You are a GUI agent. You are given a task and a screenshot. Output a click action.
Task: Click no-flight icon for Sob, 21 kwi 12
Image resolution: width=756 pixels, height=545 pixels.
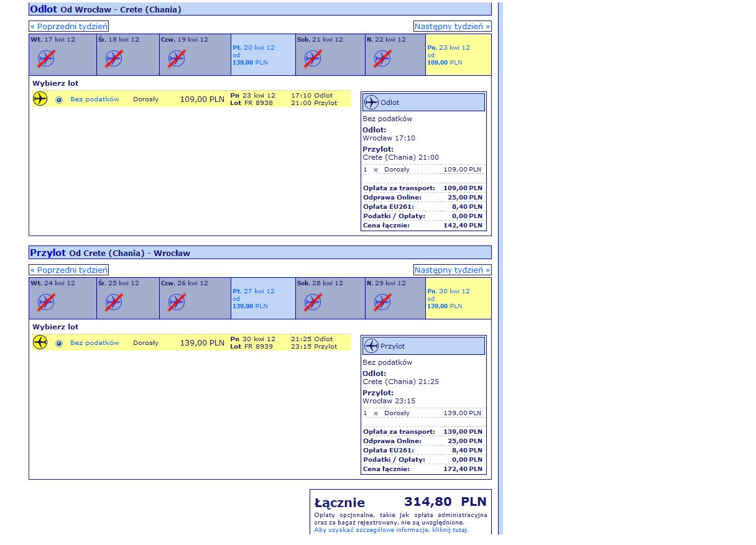tap(313, 59)
